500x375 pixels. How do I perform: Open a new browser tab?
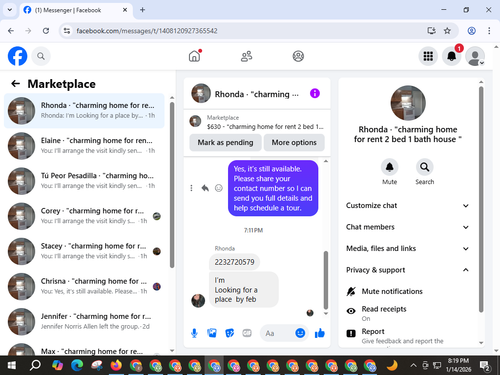(142, 10)
